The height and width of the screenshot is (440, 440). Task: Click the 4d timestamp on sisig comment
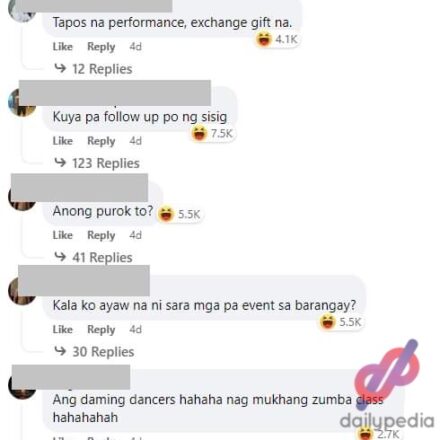click(x=136, y=141)
